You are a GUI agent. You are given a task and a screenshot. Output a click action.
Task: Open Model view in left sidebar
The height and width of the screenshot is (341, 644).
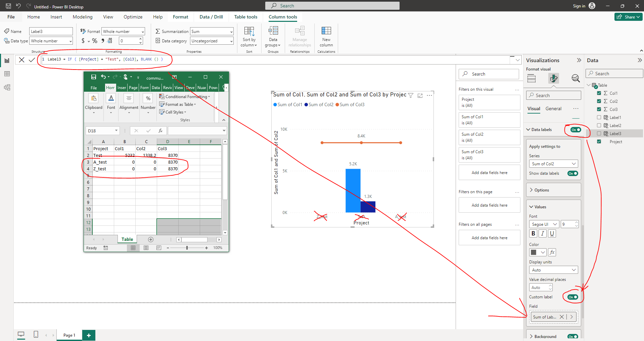[7, 87]
